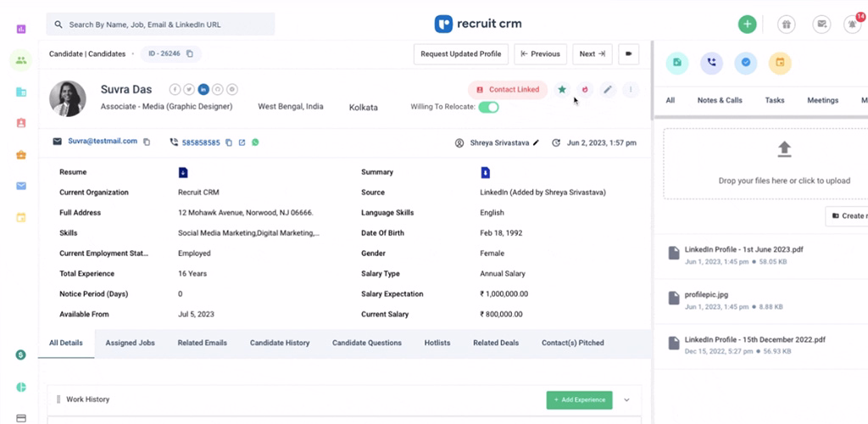Expand the Work History section chevron
The image size is (868, 424).
pyautogui.click(x=626, y=399)
